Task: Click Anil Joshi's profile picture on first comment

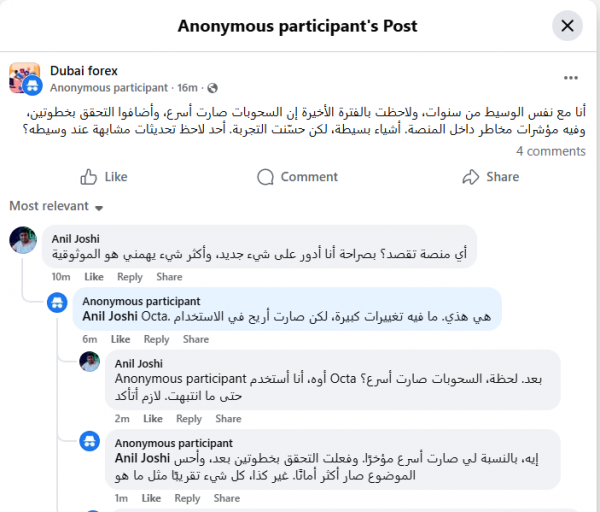Action: pos(23,240)
